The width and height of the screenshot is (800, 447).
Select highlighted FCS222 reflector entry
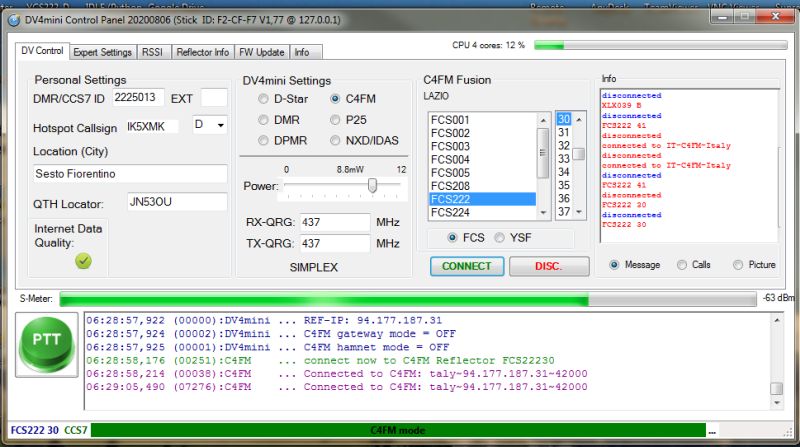coord(482,199)
